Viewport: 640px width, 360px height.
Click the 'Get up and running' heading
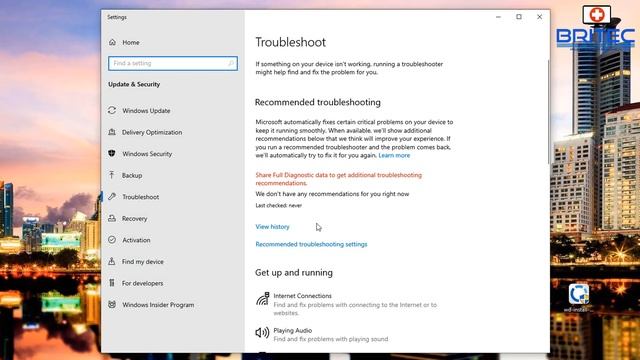tap(294, 272)
